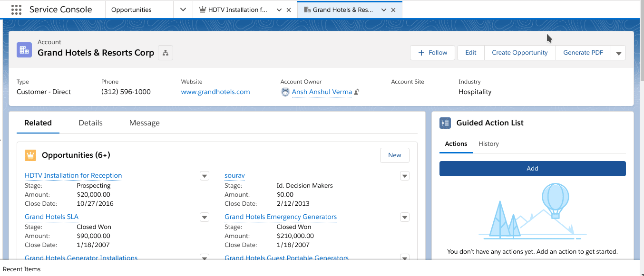Click the $210,000.00 amount value

click(x=295, y=236)
